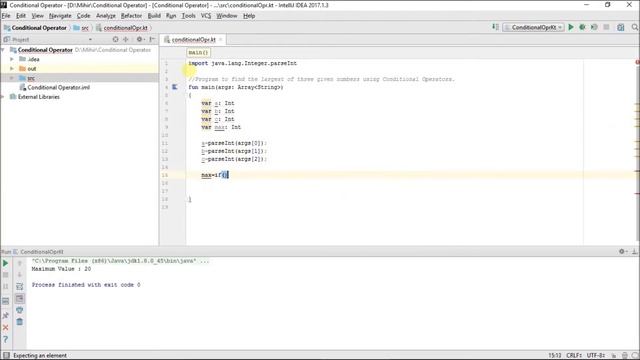
Task: Expand the src folder node
Action: tap(12, 78)
